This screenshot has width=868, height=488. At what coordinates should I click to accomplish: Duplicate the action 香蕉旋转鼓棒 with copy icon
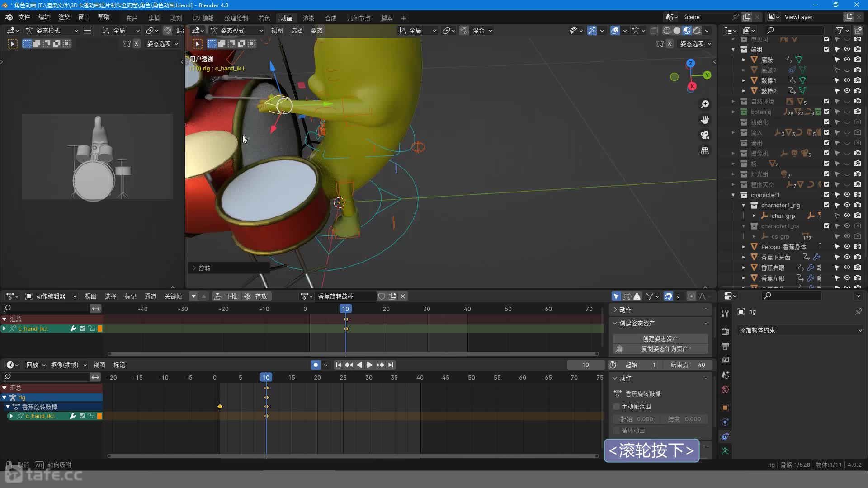(x=392, y=296)
